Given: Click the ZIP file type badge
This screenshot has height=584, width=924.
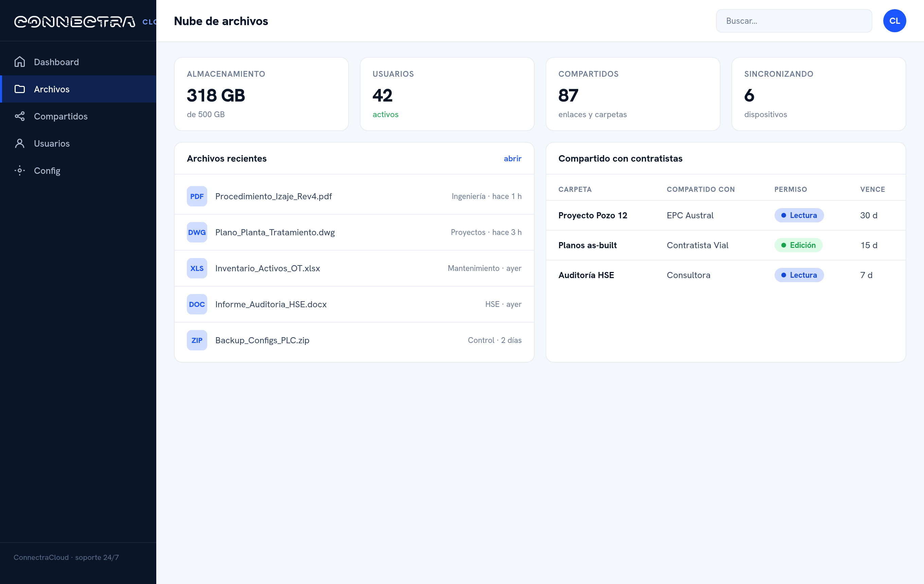Looking at the screenshot, I should coord(197,341).
